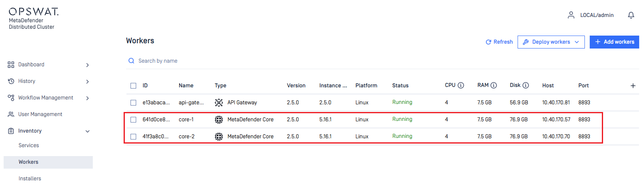Image resolution: width=644 pixels, height=186 pixels.
Task: Click the user profile icon
Action: click(571, 15)
